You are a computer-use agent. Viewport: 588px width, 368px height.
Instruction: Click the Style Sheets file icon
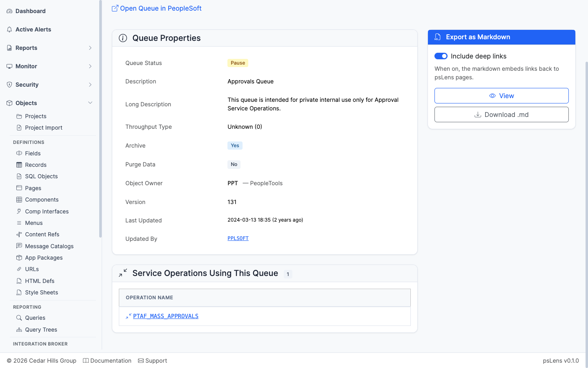coord(19,292)
